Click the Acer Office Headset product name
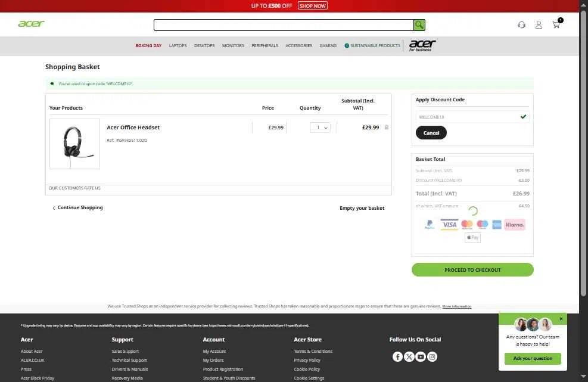Screen dimensions: 588x382 click(133, 127)
